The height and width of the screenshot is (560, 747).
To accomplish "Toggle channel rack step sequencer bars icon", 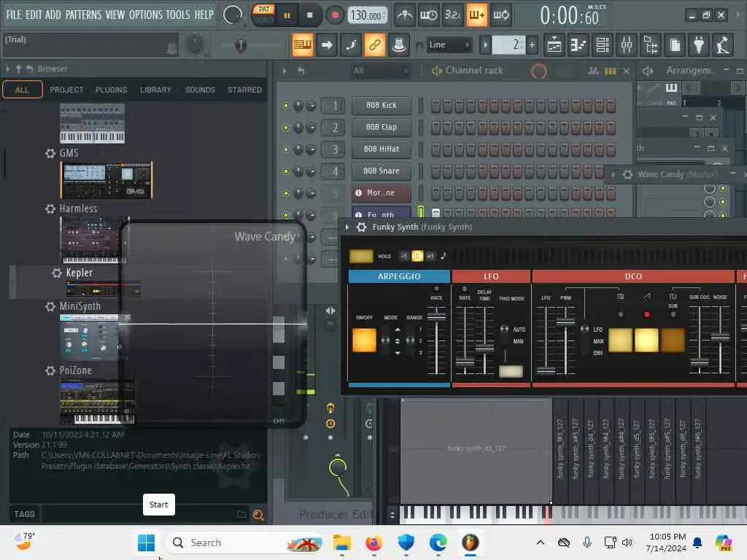I will pyautogui.click(x=611, y=71).
